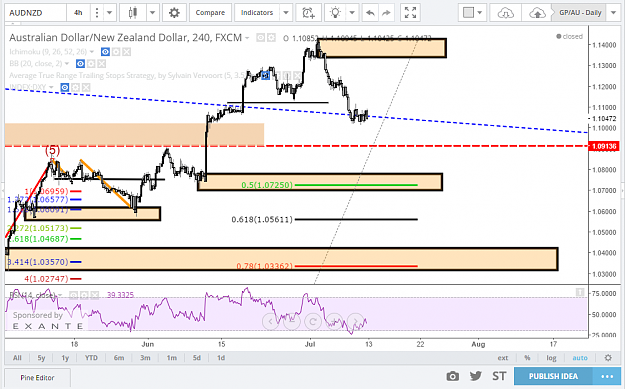This screenshot has width=625, height=389.
Task: Select the All time range
Action: (17, 358)
